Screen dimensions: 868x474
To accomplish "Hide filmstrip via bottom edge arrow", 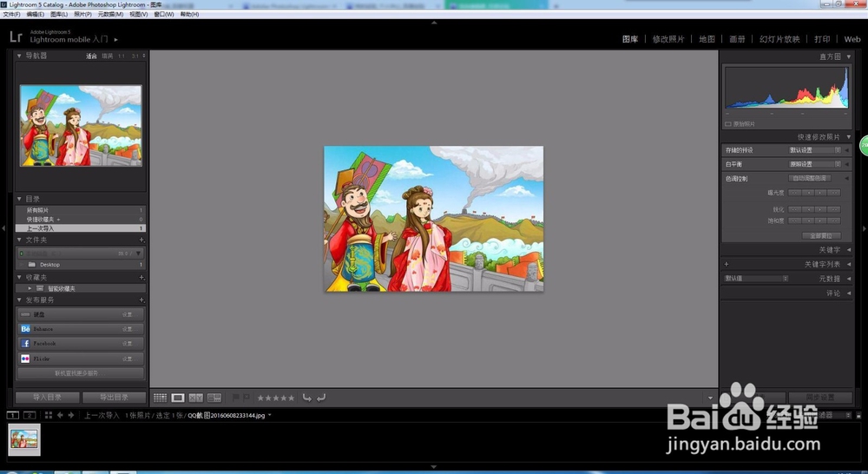I will coord(434,467).
